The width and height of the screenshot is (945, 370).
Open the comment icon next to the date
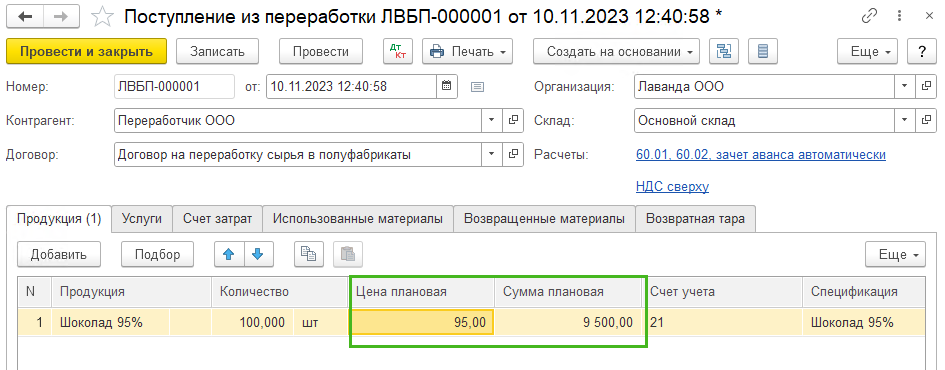pyautogui.click(x=477, y=87)
